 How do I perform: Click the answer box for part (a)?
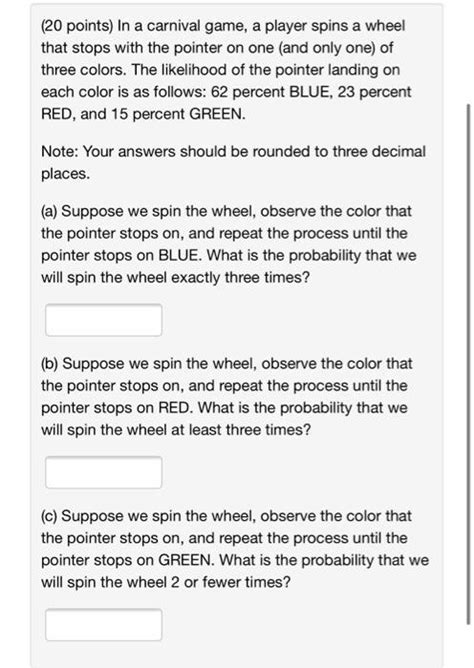coord(103,320)
